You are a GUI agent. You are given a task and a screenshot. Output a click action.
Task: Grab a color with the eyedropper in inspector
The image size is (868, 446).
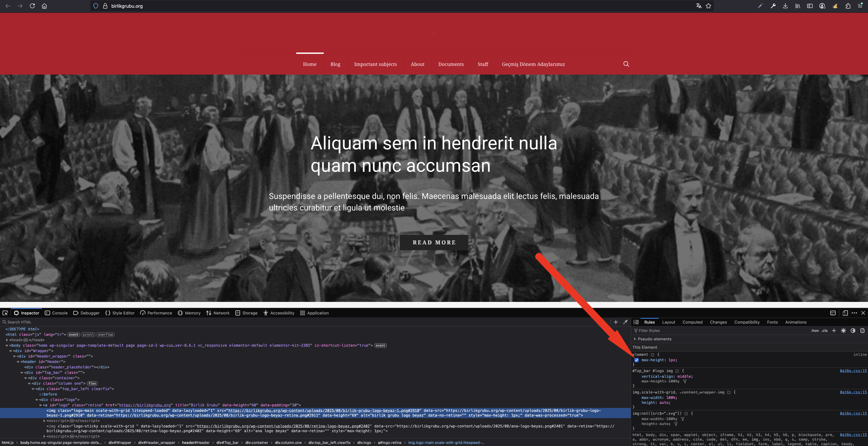625,322
